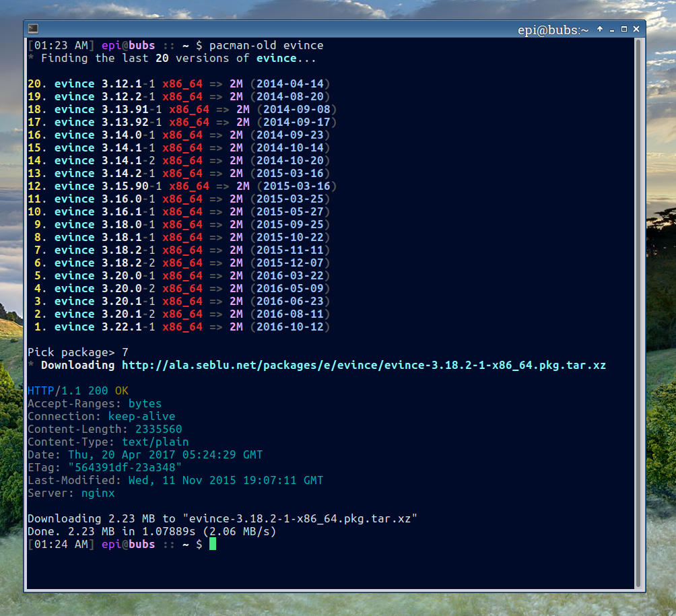This screenshot has height=616, width=676.
Task: Click the green cursor at the prompt
Action: (x=213, y=544)
